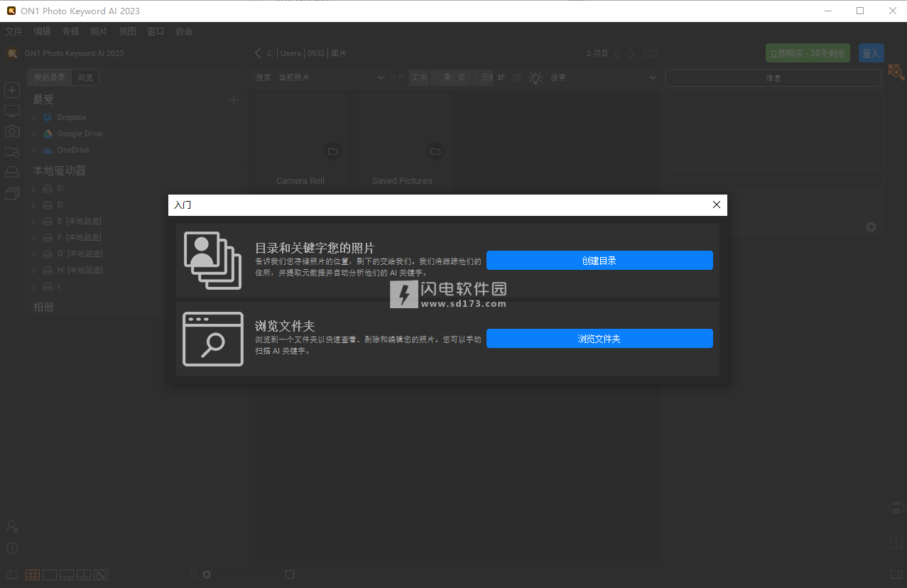Close the 入门 dialog
907x588 pixels.
click(716, 205)
